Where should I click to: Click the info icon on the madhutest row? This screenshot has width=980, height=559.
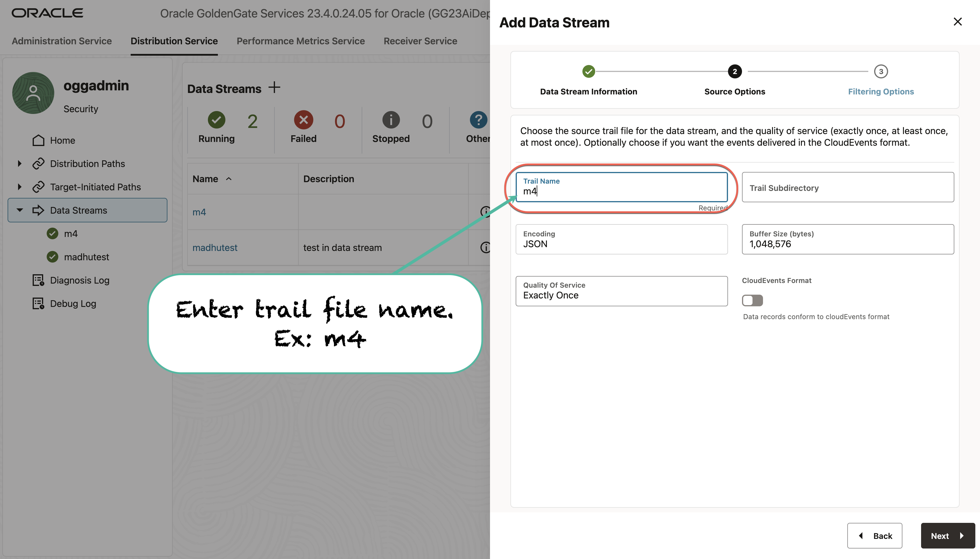485,247
